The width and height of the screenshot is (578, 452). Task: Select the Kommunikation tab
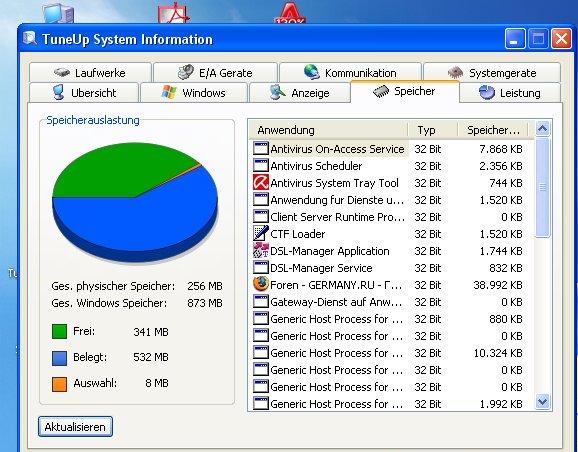tap(350, 72)
